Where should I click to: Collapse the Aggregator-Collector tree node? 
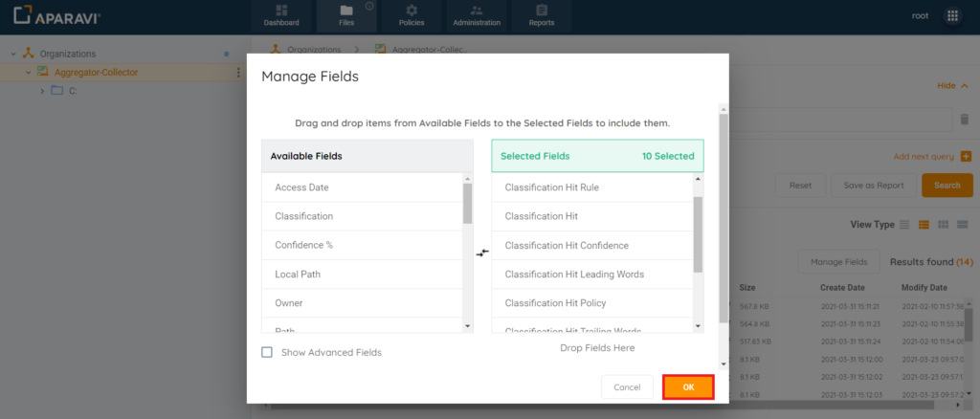28,73
